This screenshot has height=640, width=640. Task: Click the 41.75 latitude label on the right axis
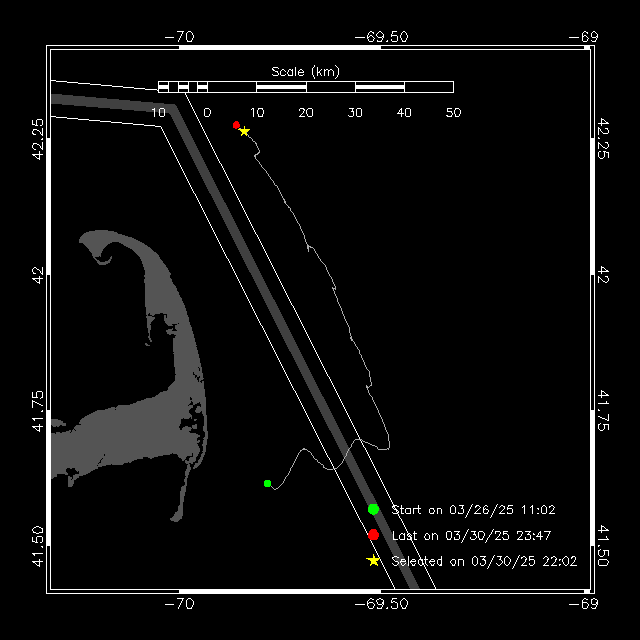click(x=603, y=411)
